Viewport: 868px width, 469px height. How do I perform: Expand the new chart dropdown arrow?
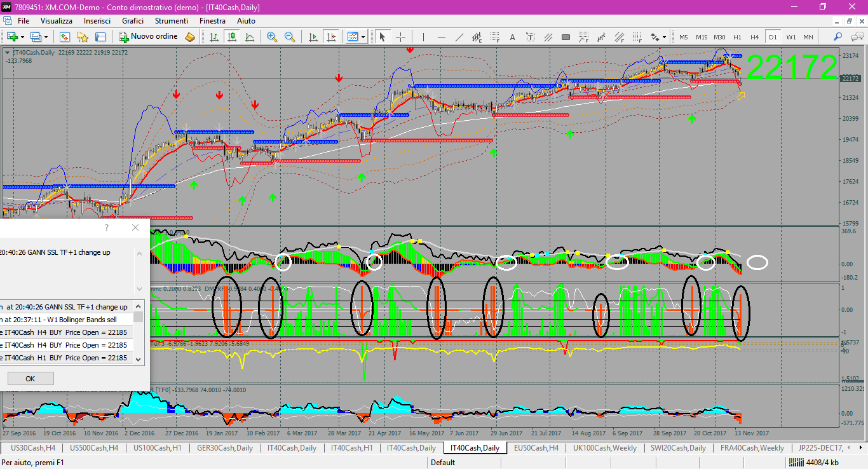pos(22,37)
